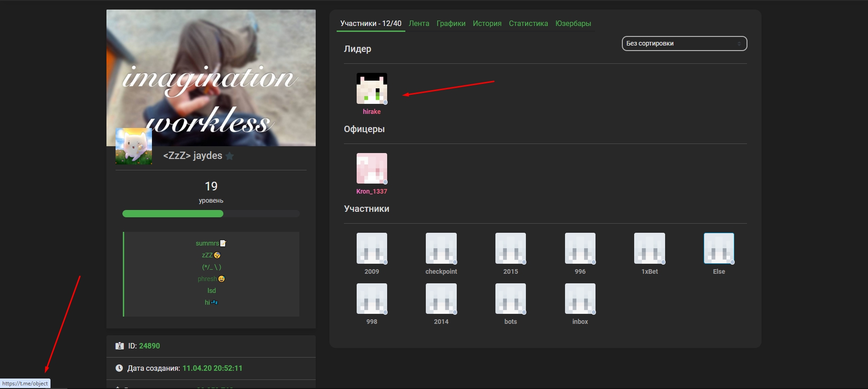Select the checkpoint member avatar
This screenshot has height=389, width=868.
(x=441, y=248)
